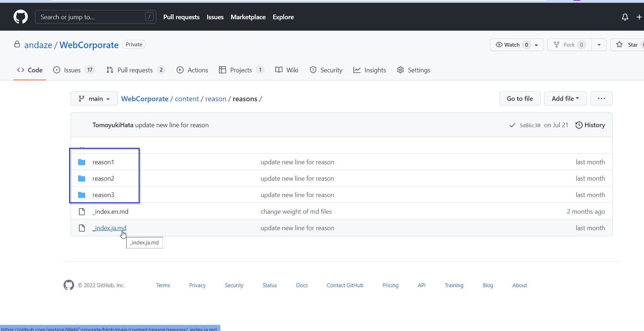
Task: Select the Security shield icon
Action: click(x=313, y=70)
